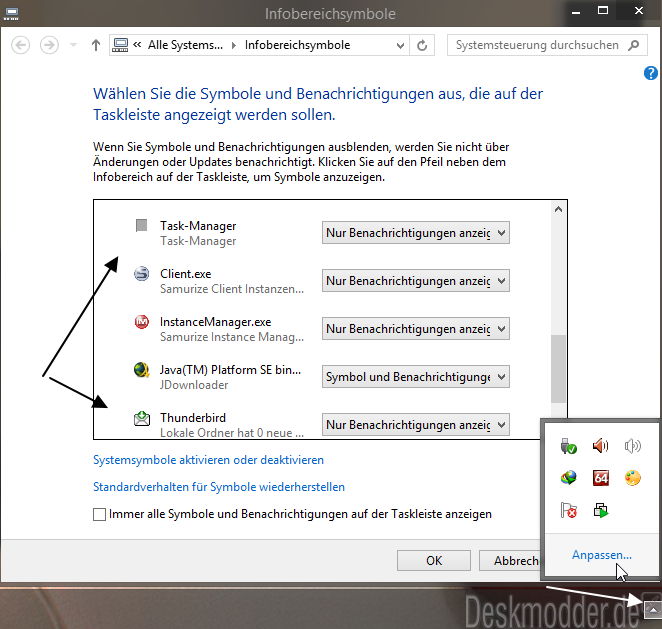
Task: Click the list scroll-up arrow
Action: point(558,209)
